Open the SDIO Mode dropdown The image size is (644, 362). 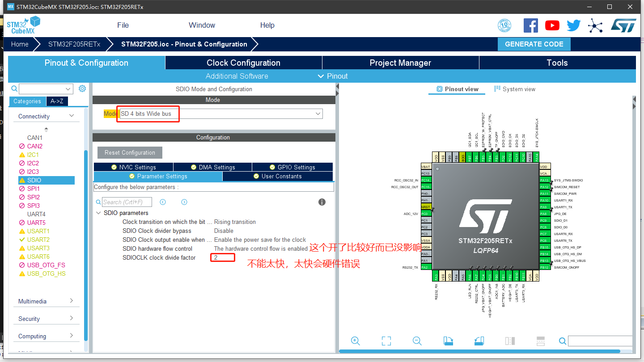tap(317, 114)
